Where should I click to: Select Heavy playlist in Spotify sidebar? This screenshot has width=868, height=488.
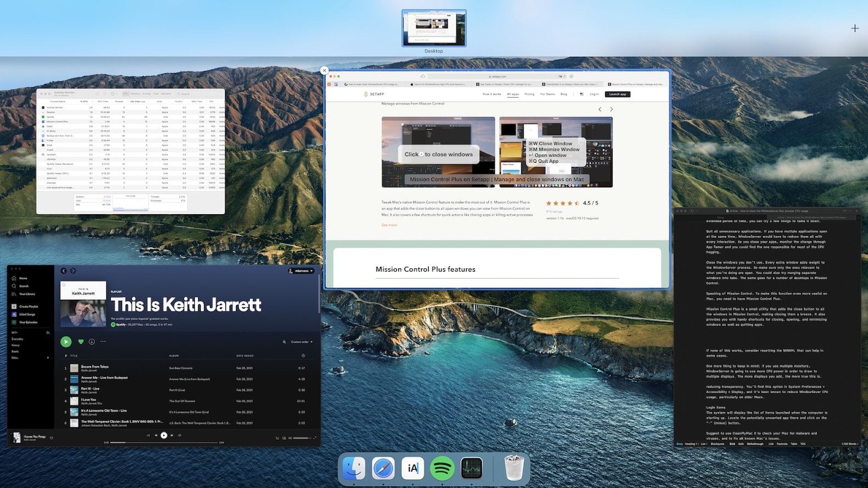tap(15, 345)
